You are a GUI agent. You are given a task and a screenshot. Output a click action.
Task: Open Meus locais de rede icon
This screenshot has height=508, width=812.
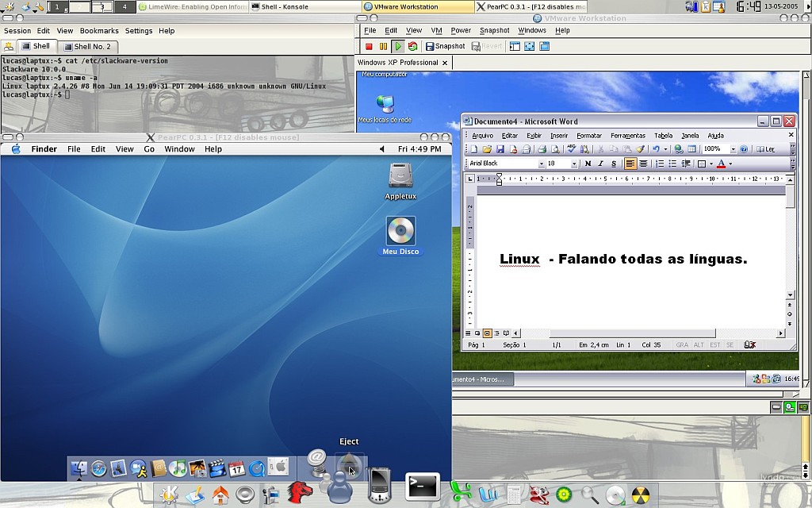point(385,109)
